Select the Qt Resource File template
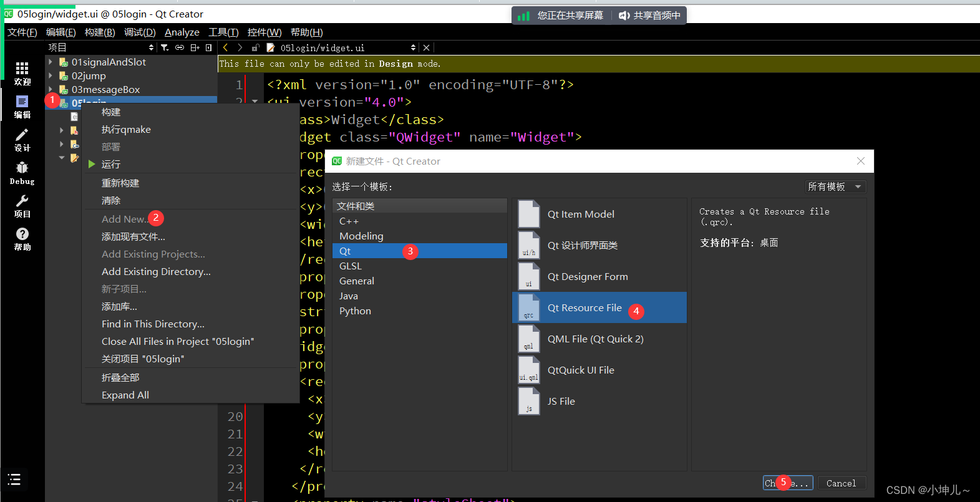 [x=599, y=307]
